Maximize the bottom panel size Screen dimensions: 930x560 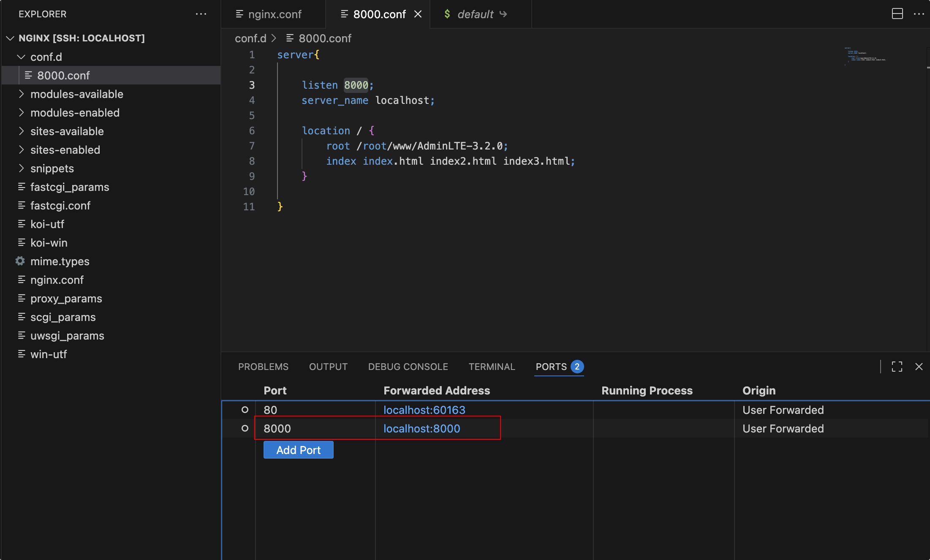point(897,367)
